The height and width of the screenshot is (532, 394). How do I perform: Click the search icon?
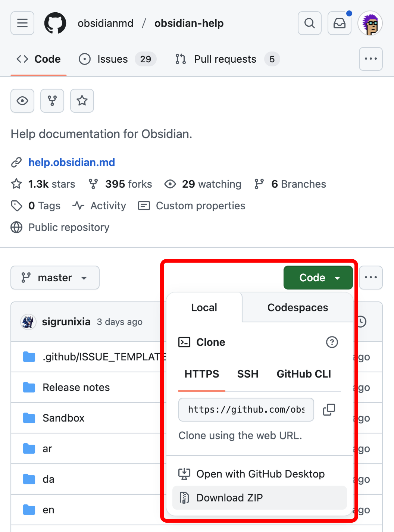tap(309, 23)
